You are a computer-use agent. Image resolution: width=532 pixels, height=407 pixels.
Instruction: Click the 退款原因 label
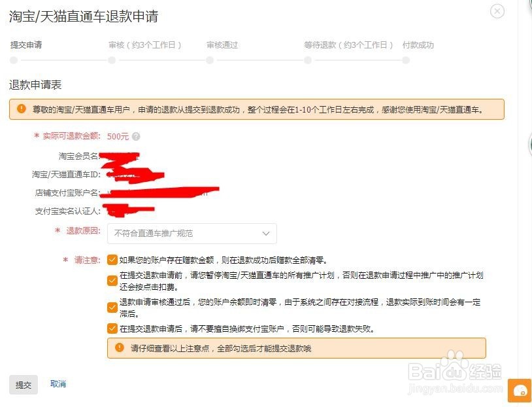click(x=84, y=231)
